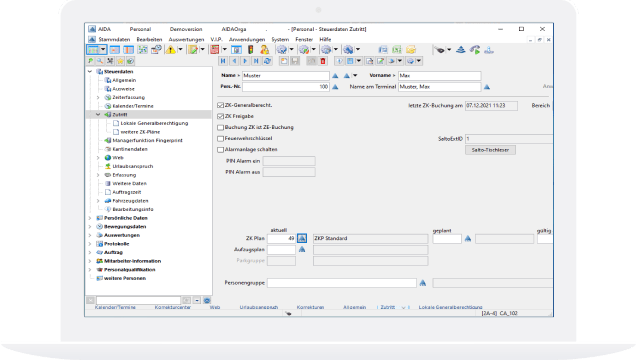Open the Stammdaten menu
Viewport: 638px width, 360px height.
point(114,39)
